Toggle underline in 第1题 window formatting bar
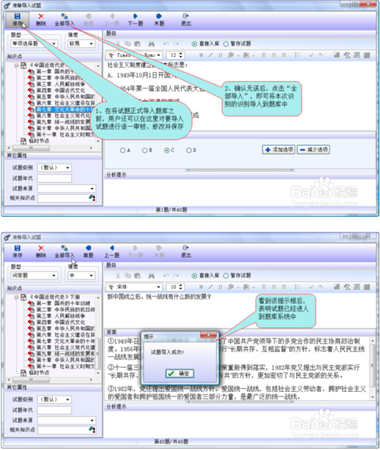Screen dimensions: 380x450 [220, 55]
